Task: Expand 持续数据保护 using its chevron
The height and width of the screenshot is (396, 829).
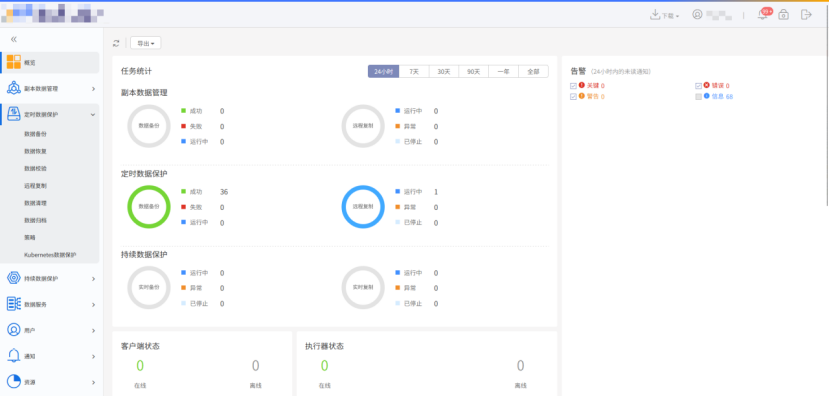Action: coord(93,279)
